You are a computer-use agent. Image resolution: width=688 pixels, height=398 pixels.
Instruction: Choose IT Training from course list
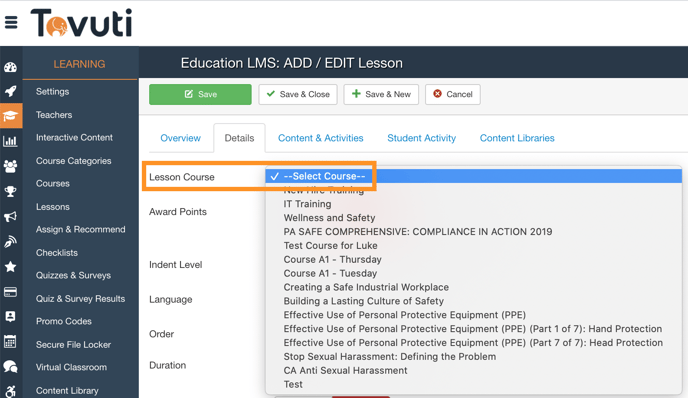473,204
